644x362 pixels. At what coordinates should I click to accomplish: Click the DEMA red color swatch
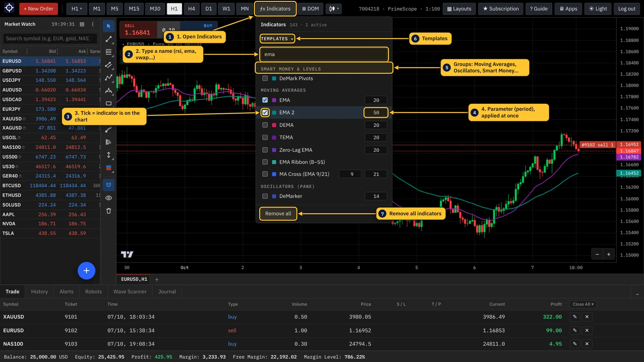274,125
